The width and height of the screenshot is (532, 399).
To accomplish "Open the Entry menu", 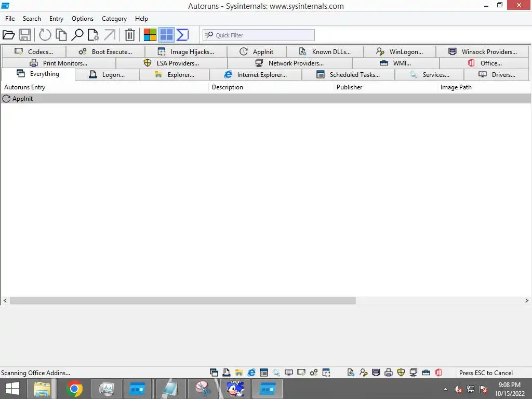I will coord(56,19).
